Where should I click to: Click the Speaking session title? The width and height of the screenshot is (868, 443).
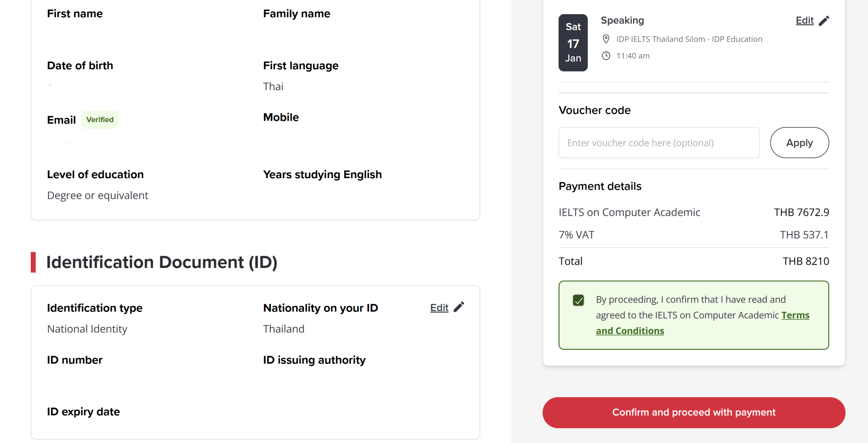[622, 20]
